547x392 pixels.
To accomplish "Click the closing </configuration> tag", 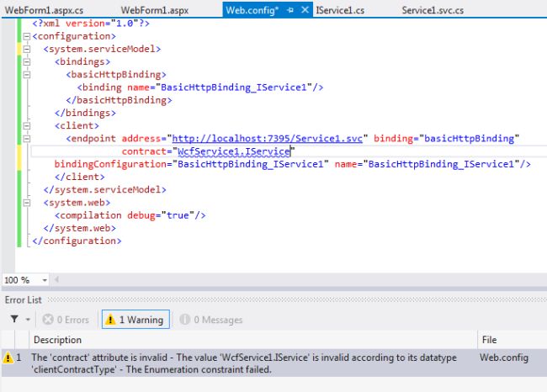I will [x=77, y=241].
